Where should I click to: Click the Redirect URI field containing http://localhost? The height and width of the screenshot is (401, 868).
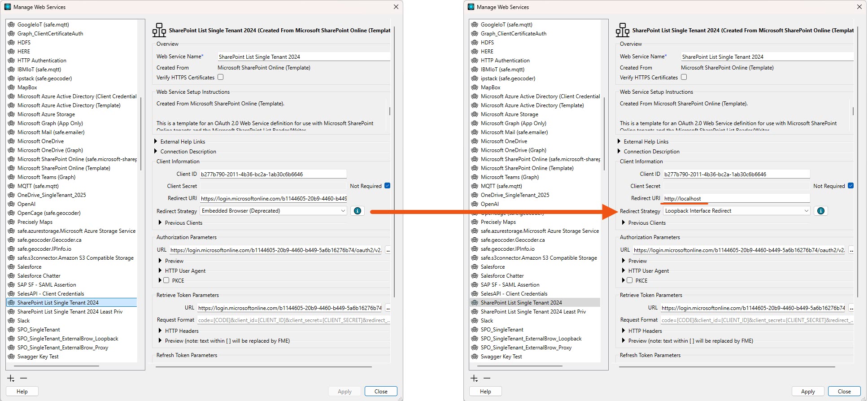[x=737, y=198]
